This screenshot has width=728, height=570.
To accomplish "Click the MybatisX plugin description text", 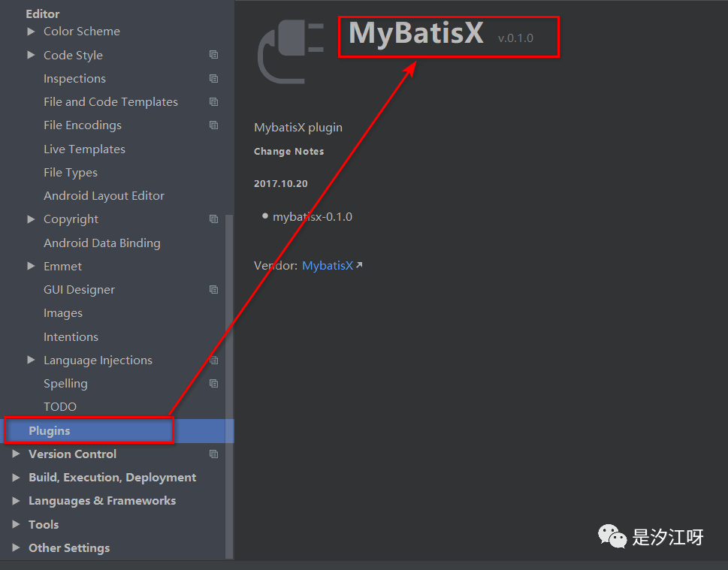I will click(298, 128).
